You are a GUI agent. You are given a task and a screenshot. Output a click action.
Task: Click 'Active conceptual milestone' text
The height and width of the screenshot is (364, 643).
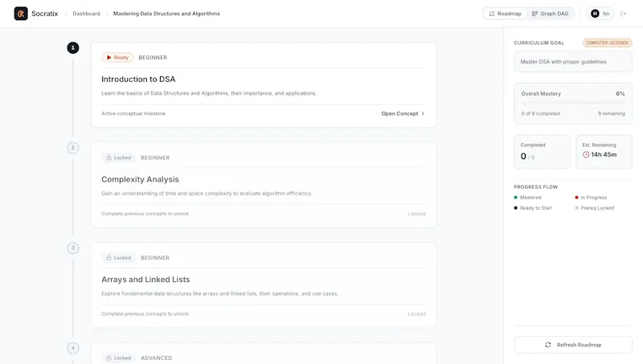[x=133, y=113]
